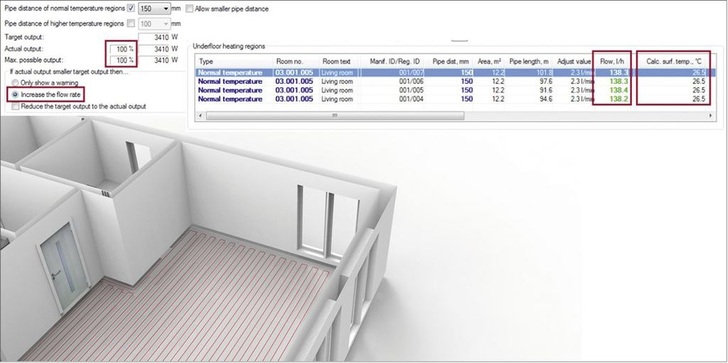
Task: Sort by the Pipe length column header
Action: pyautogui.click(x=529, y=61)
